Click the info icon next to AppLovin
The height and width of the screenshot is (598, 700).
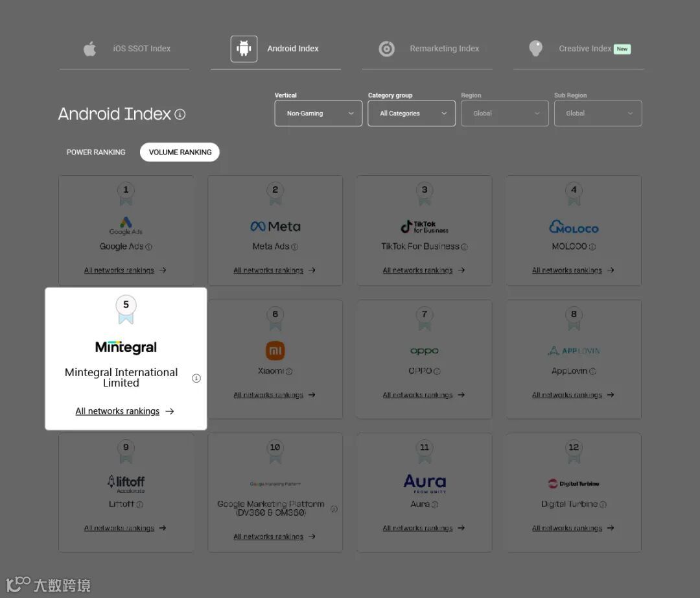pyautogui.click(x=593, y=372)
